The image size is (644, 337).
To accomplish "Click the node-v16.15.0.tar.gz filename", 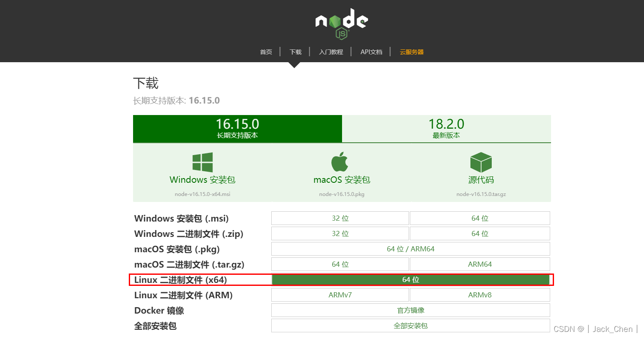I will click(481, 194).
